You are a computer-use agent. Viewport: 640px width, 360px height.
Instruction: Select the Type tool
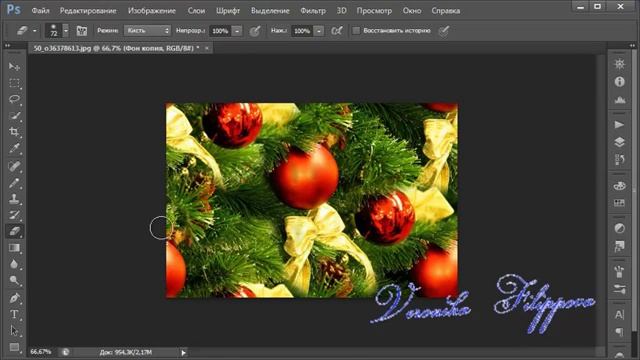coord(14,314)
